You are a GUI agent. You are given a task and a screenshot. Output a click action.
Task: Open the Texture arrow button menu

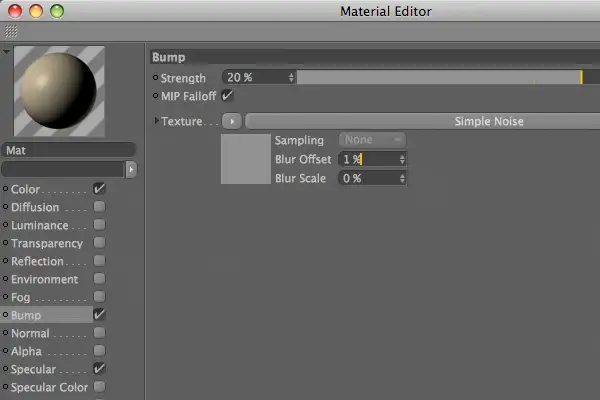232,121
